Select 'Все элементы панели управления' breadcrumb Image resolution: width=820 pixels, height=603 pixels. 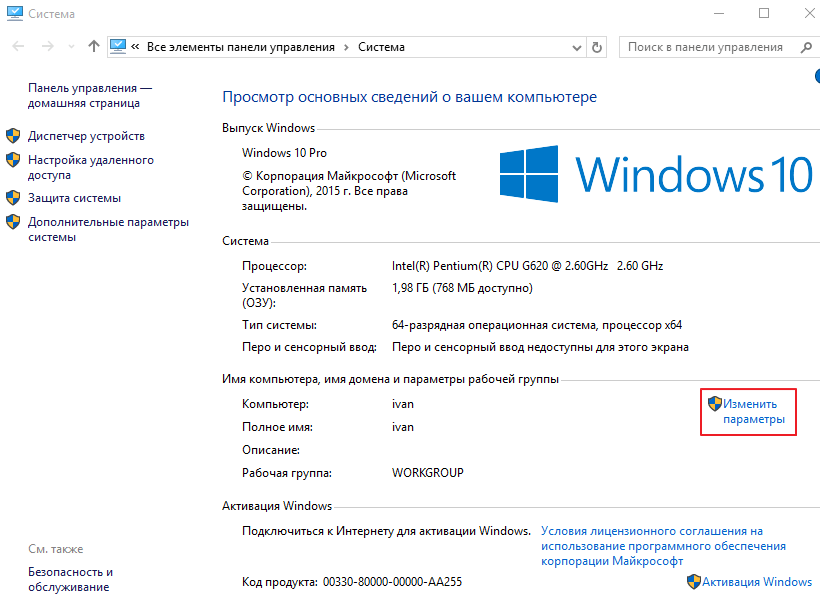(x=241, y=47)
